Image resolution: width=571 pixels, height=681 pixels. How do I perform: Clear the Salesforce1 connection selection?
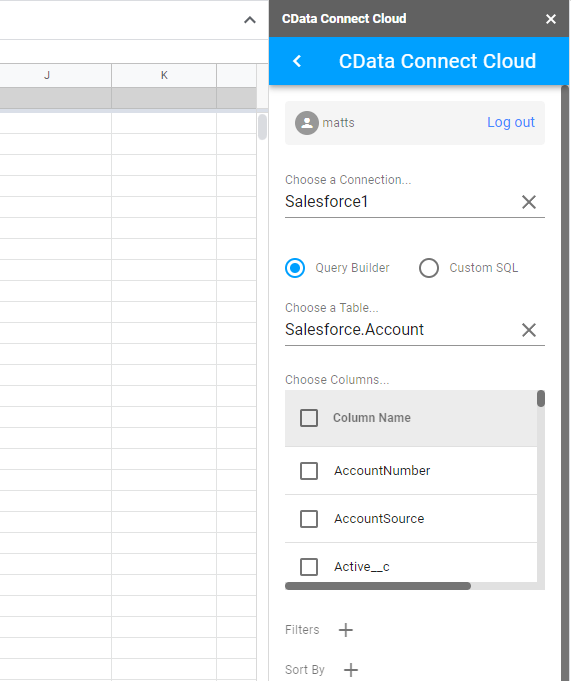528,202
